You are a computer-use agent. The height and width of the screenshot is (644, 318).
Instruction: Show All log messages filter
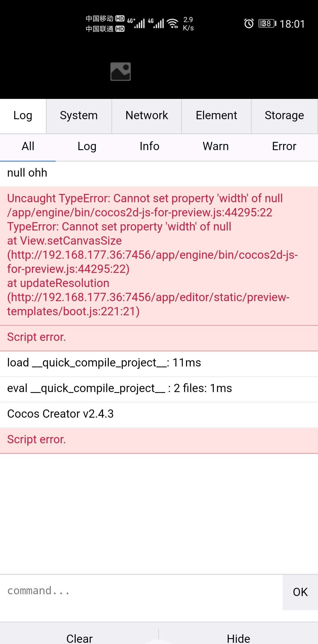28,146
